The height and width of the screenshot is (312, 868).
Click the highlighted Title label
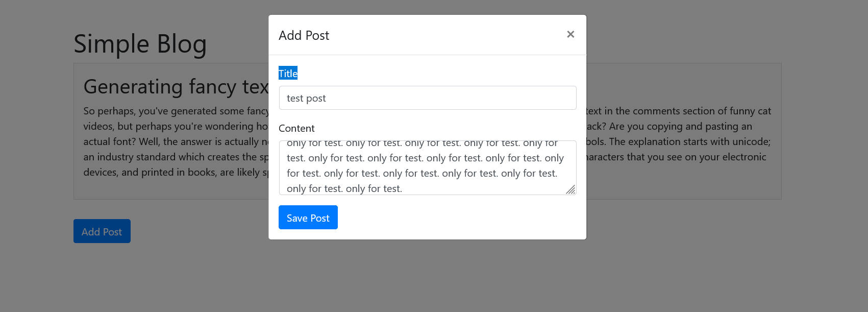288,74
